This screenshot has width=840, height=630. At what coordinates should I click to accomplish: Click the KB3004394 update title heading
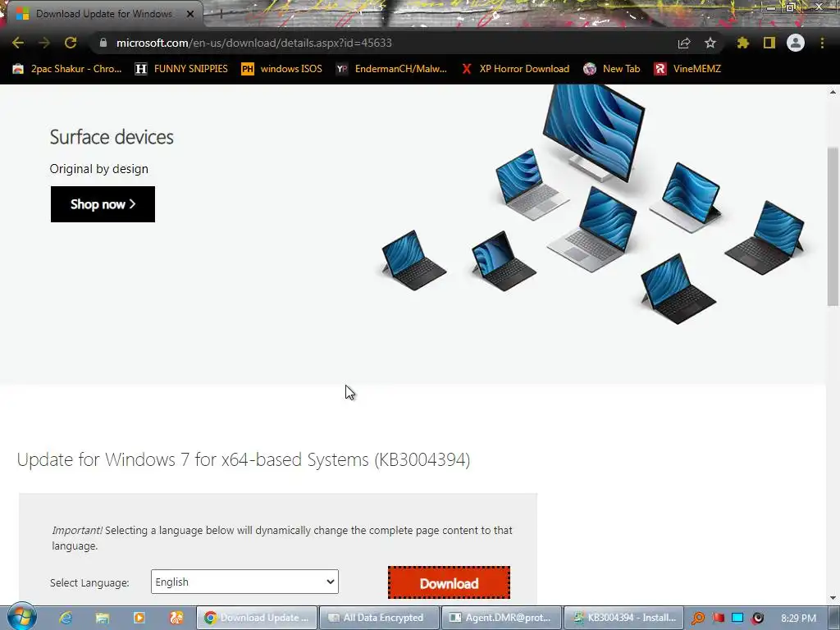point(243,459)
